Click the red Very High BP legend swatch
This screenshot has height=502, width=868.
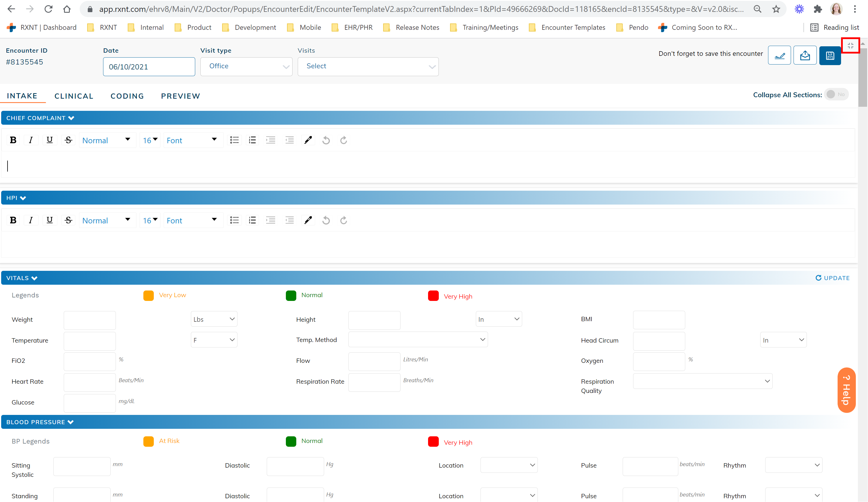[x=433, y=442]
